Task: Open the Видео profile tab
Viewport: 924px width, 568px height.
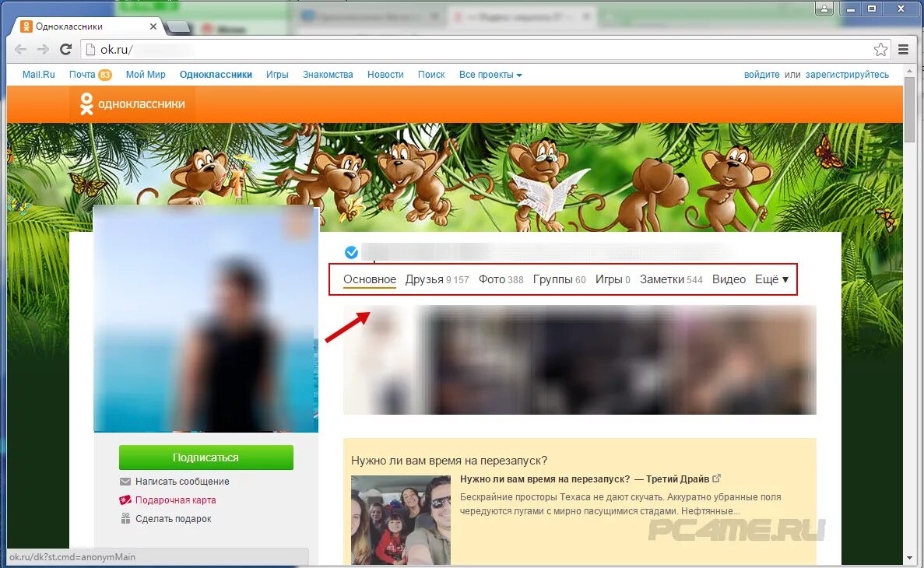Action: click(x=729, y=279)
